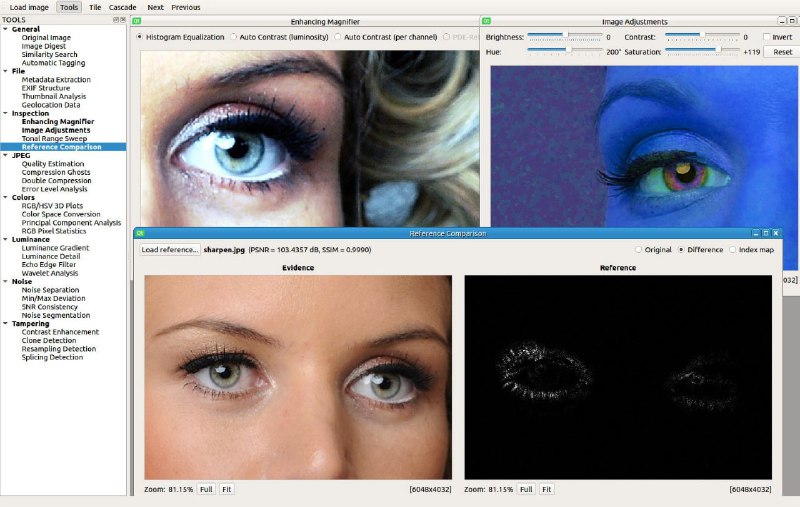Image resolution: width=800 pixels, height=507 pixels.
Task: Click Load image in the top bar
Action: pyautogui.click(x=29, y=7)
